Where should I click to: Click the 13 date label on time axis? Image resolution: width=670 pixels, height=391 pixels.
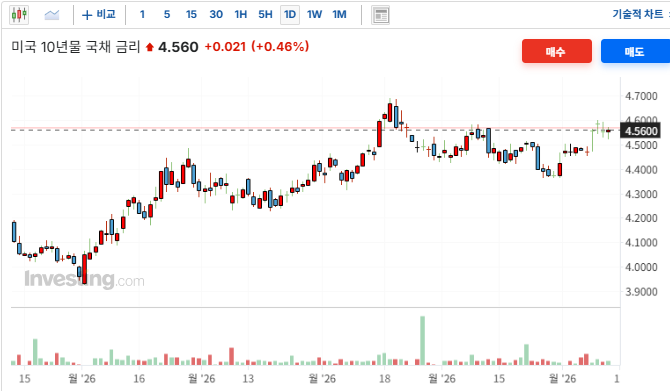[x=248, y=379]
